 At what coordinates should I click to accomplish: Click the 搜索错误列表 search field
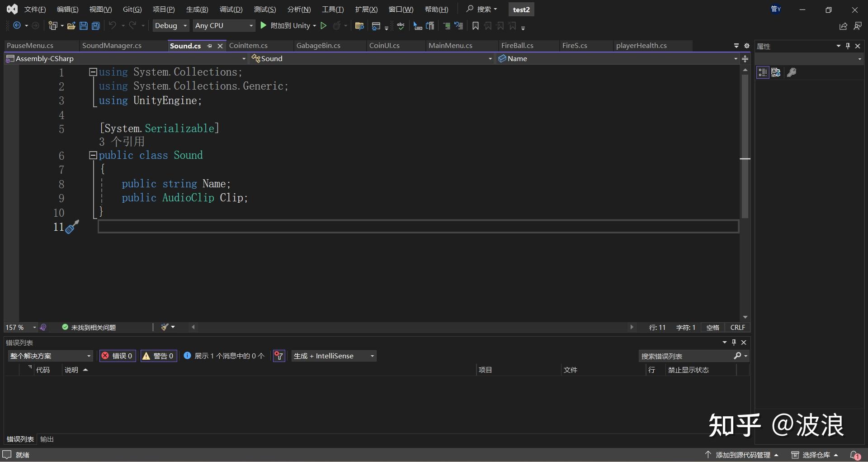point(686,356)
